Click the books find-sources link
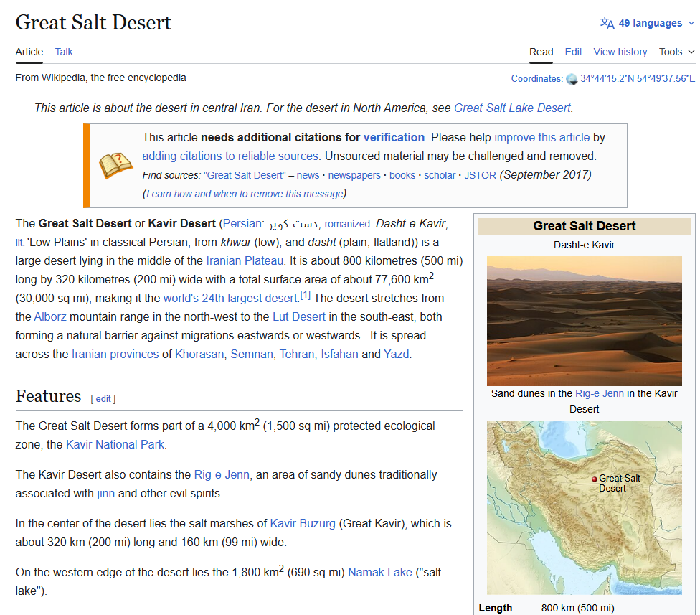 tap(402, 176)
